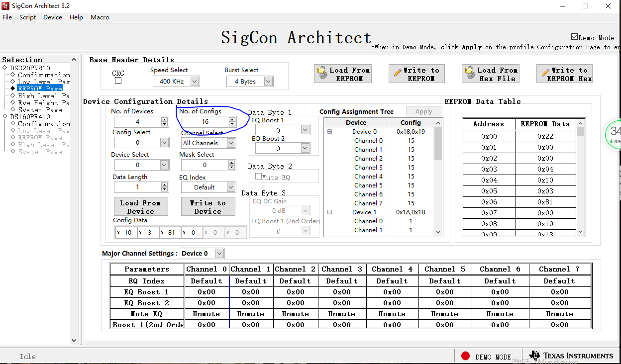The width and height of the screenshot is (621, 364).
Task: Click the Idle status bar text
Action: (27, 357)
